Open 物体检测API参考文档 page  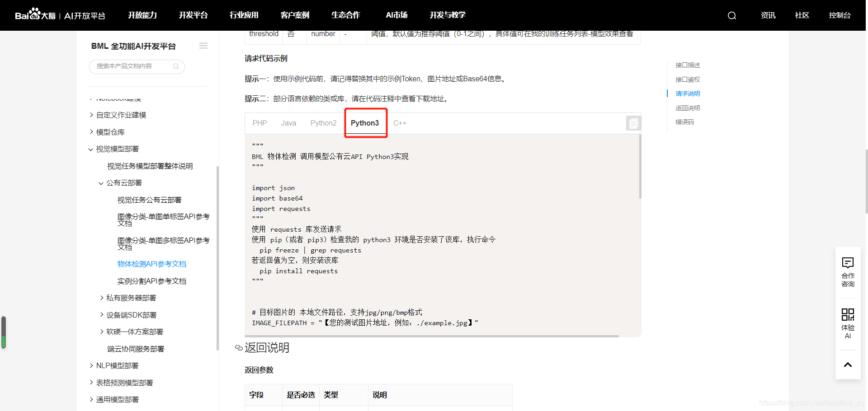pyautogui.click(x=151, y=264)
